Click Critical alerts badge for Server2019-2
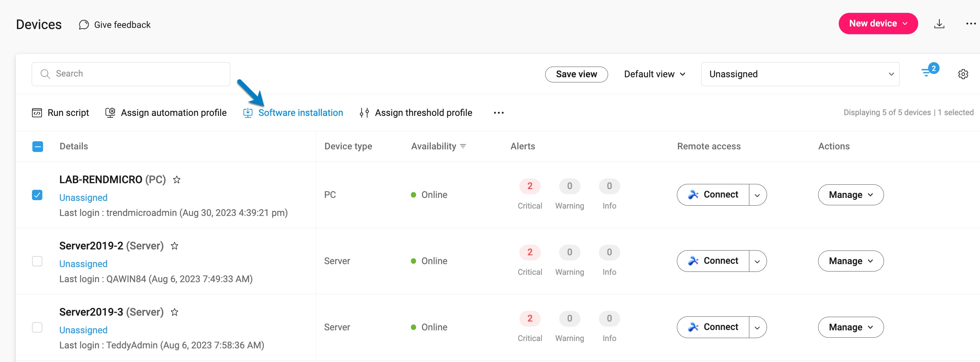The height and width of the screenshot is (362, 980). click(530, 252)
